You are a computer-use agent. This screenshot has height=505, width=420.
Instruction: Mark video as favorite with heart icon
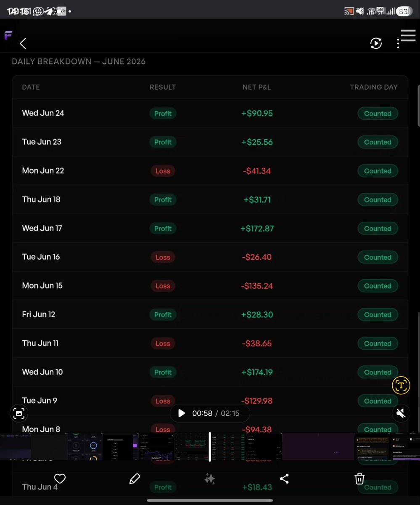point(60,478)
